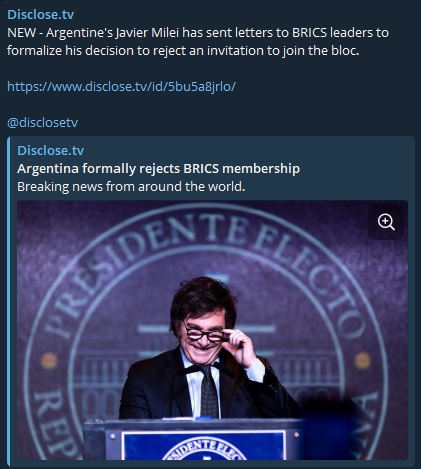This screenshot has width=421, height=469.
Task: Click the man's red-rimmed glasses in the photo
Action: [205, 334]
